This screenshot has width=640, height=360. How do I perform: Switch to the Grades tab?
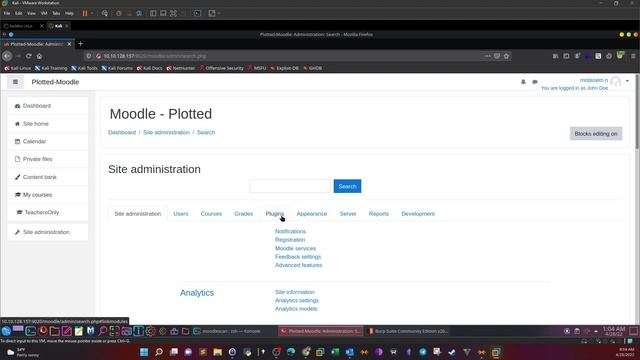click(244, 213)
